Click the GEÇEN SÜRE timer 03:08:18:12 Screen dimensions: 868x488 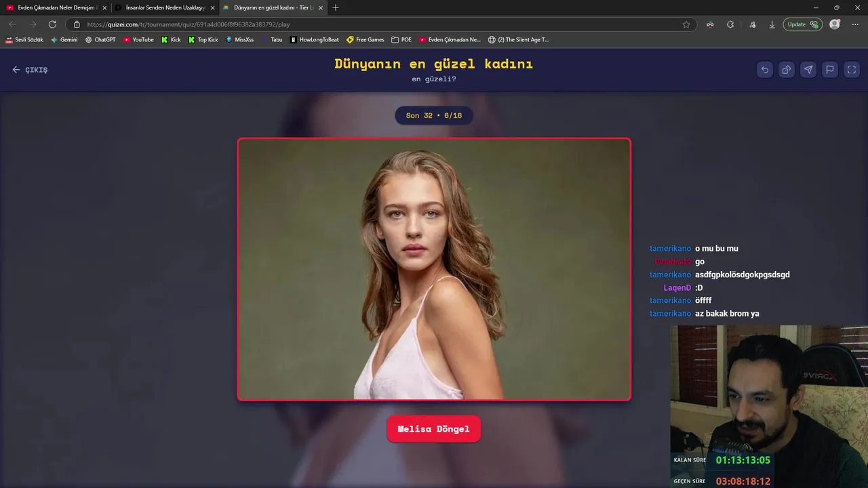(x=743, y=481)
